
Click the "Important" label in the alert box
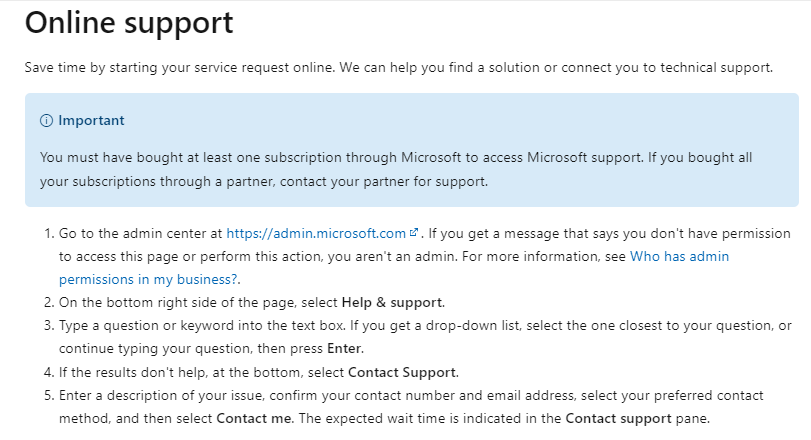click(x=91, y=121)
